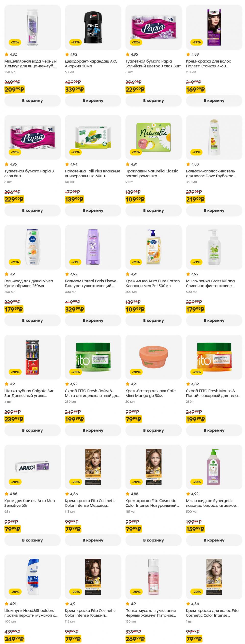This screenshot has height=644, width=245.
Task: Add Naturella Classic pads to cart
Action: [153, 210]
